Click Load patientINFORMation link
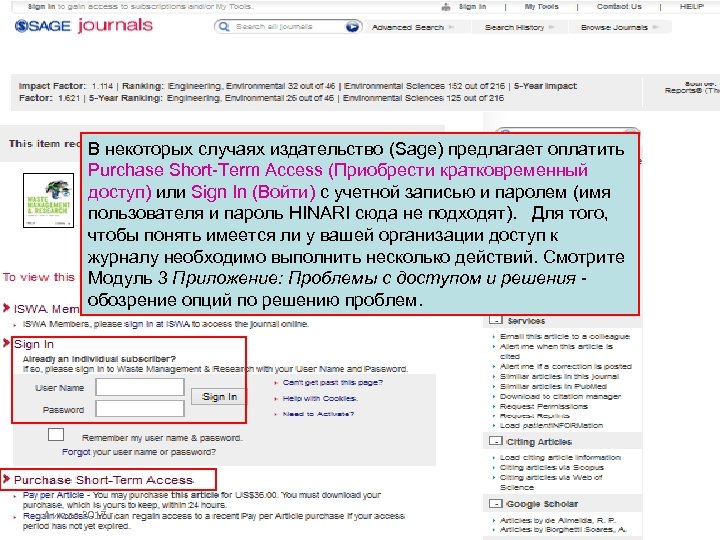The height and width of the screenshot is (540, 720). (551, 426)
